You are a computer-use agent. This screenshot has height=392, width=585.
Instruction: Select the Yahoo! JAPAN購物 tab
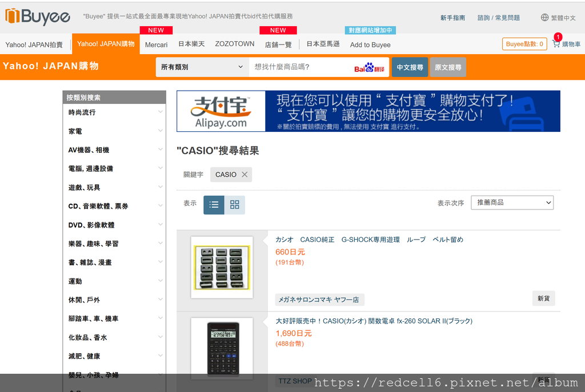tap(106, 44)
